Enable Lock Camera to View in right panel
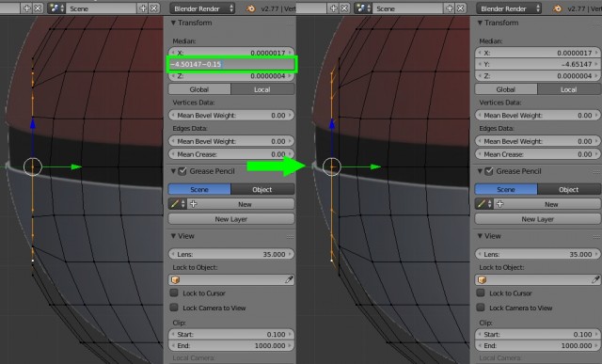602x364 pixels. click(481, 308)
